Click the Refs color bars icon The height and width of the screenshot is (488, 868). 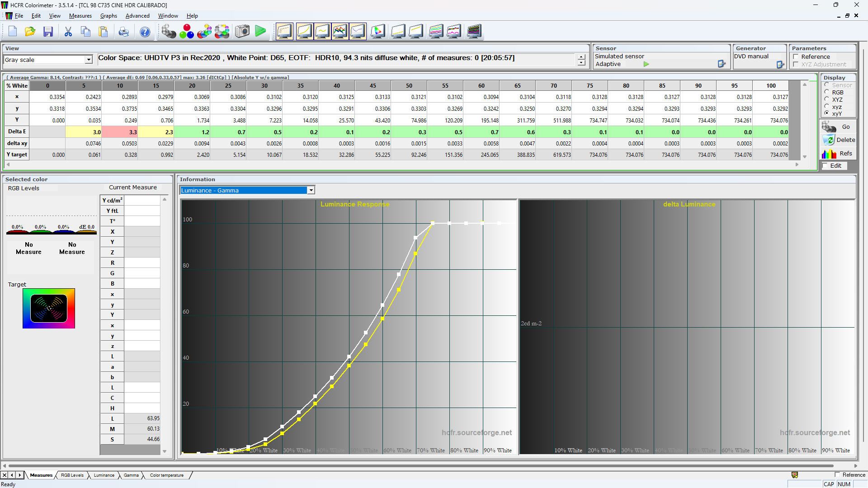point(829,154)
